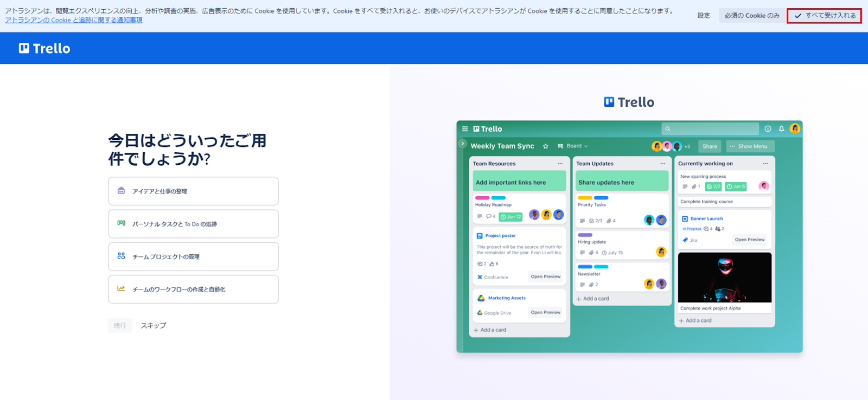This screenshot has height=400, width=868.
Task: Click Add a card under Team Resources
Action: 490,330
